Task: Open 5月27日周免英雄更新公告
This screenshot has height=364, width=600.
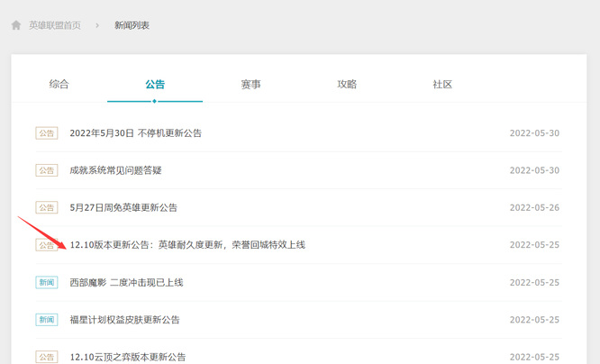Action: pyautogui.click(x=123, y=207)
